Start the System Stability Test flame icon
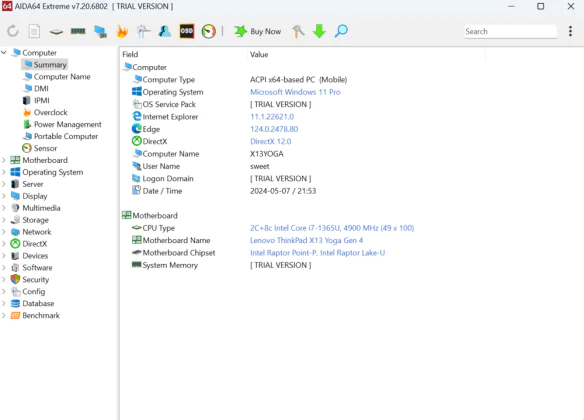584x420 pixels. (x=122, y=31)
